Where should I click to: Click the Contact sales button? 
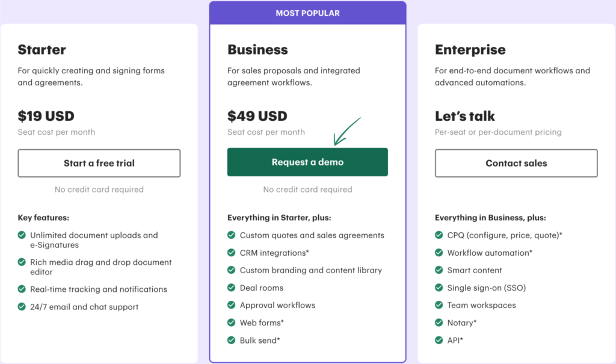(516, 163)
